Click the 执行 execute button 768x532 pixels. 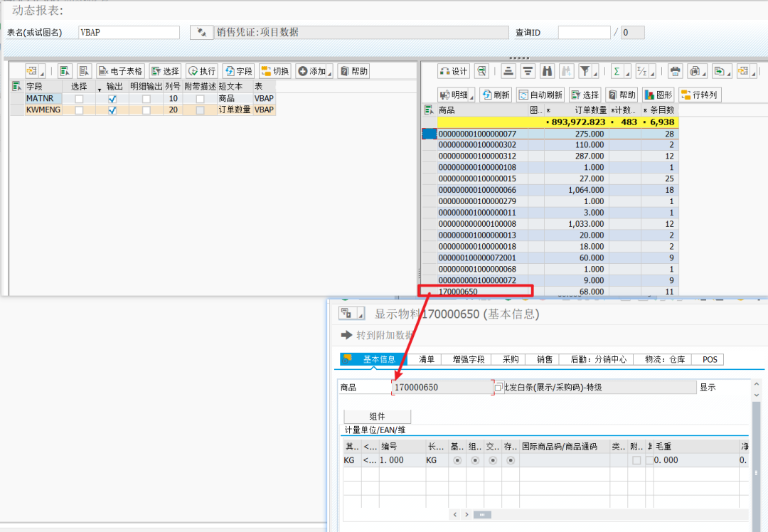tap(202, 71)
